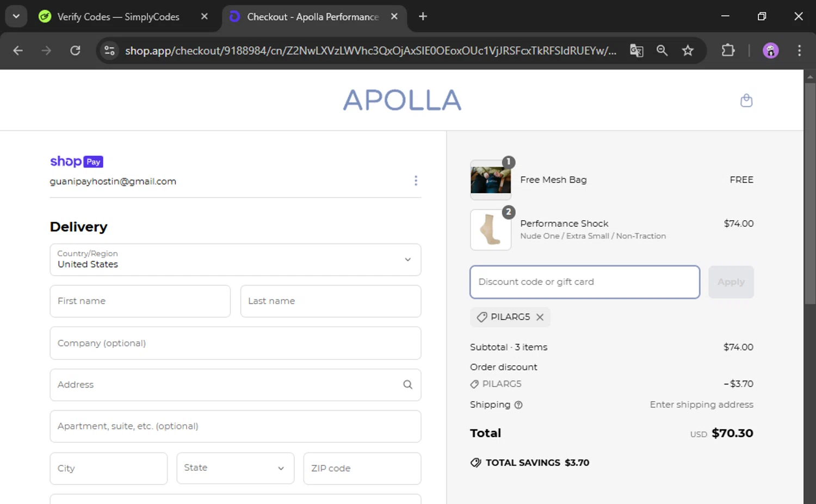Click the ZIP code field

[362, 468]
